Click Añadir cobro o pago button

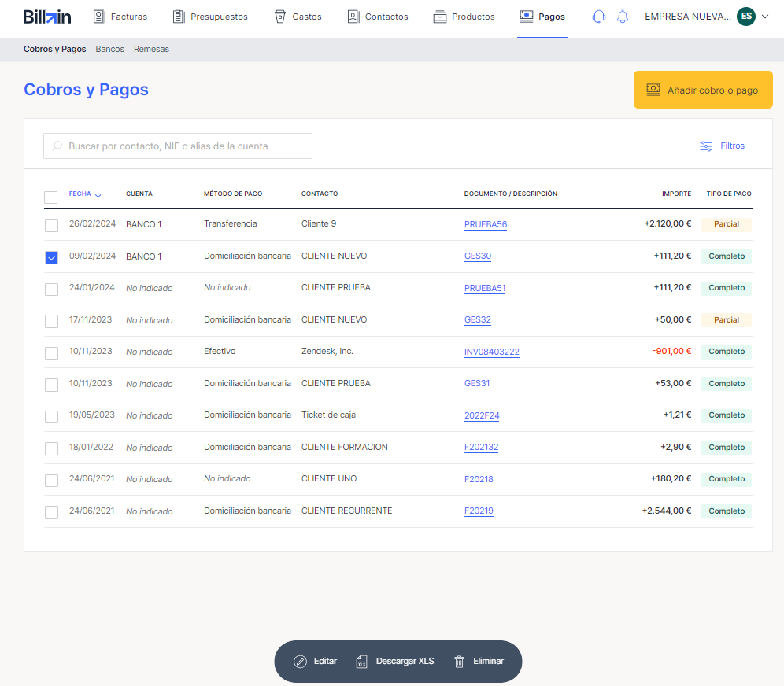(703, 90)
